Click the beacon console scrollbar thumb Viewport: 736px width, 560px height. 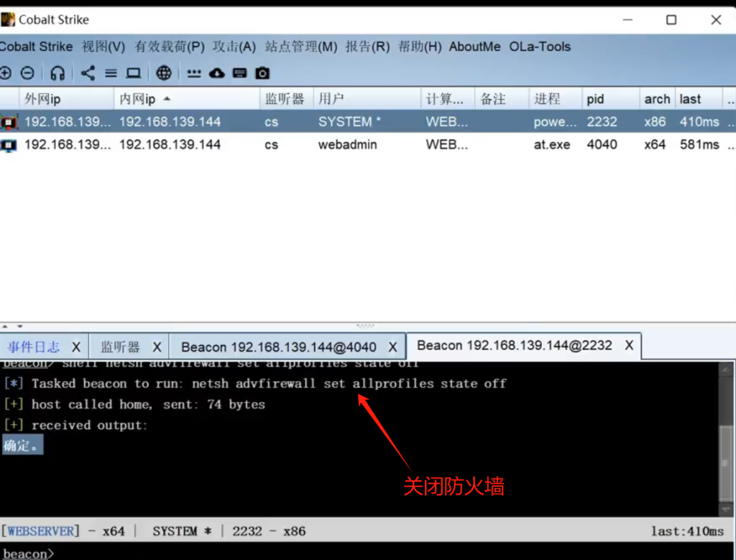(x=726, y=463)
